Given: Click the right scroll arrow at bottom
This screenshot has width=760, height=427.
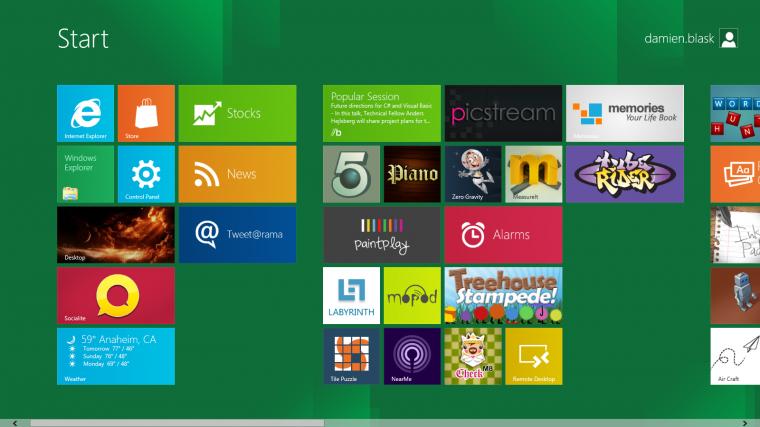Looking at the screenshot, I should coord(746,423).
